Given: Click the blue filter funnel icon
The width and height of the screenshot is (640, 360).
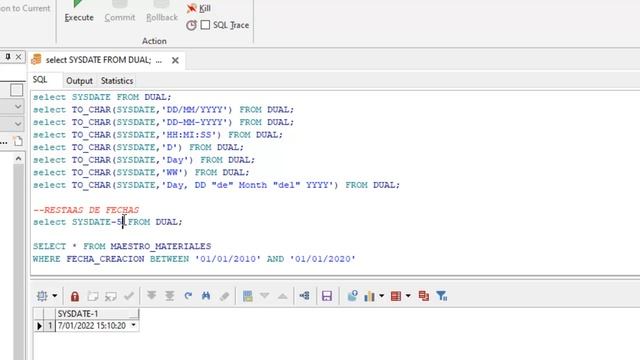Looking at the screenshot, I should tap(442, 296).
